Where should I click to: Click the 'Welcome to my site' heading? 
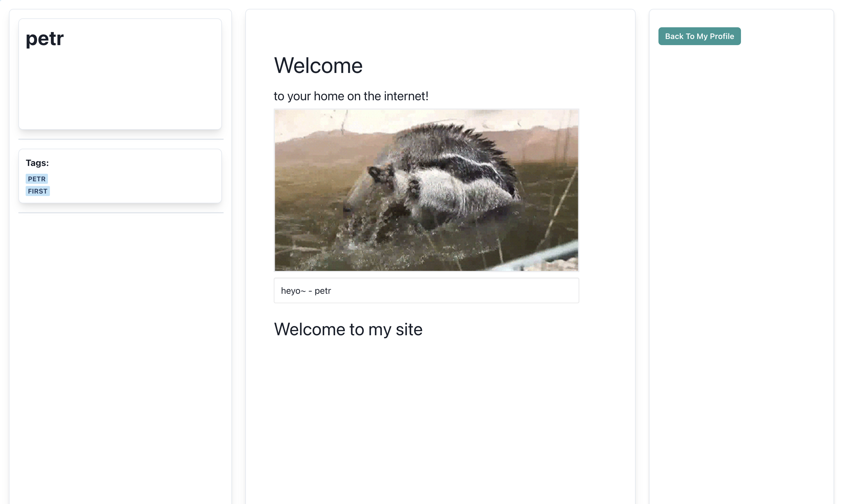pos(348,329)
